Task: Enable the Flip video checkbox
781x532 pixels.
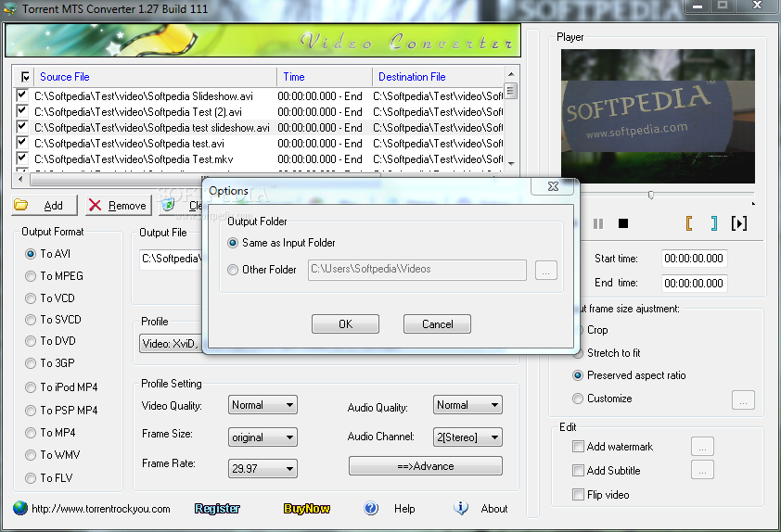Action: pyautogui.click(x=578, y=495)
